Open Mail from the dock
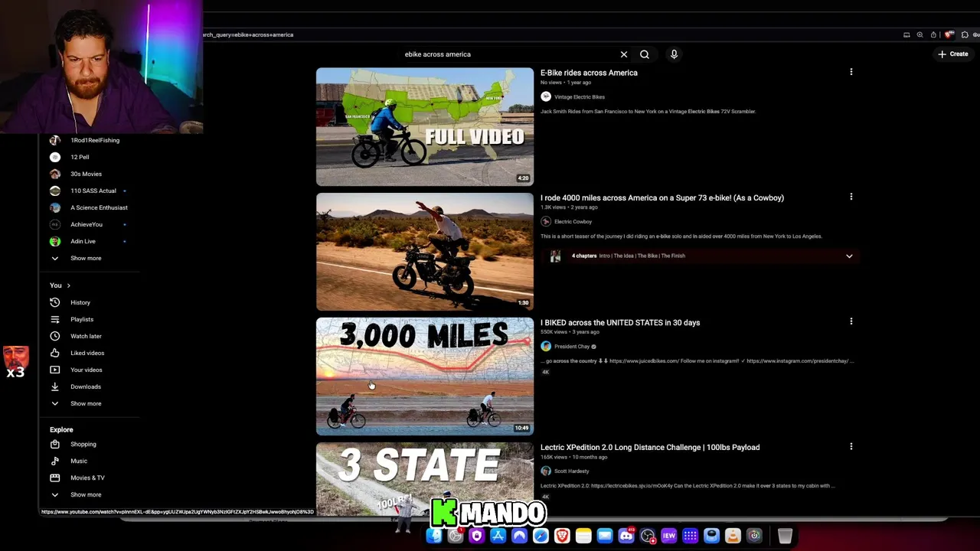 (x=605, y=536)
